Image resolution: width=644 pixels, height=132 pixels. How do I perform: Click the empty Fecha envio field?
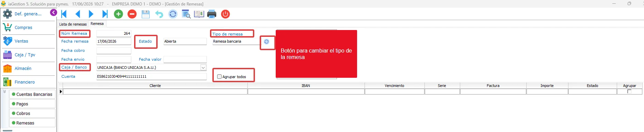(114, 59)
